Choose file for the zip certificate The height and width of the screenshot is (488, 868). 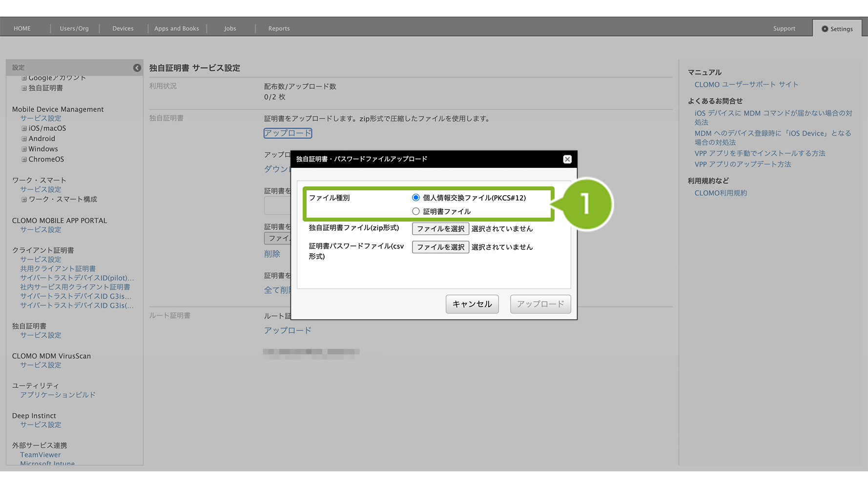[440, 228]
